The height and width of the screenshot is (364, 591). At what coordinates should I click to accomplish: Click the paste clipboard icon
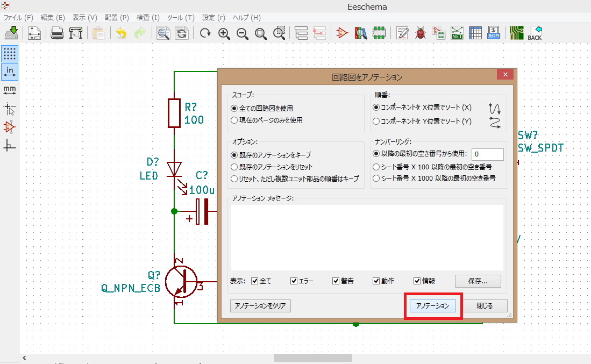click(x=98, y=33)
